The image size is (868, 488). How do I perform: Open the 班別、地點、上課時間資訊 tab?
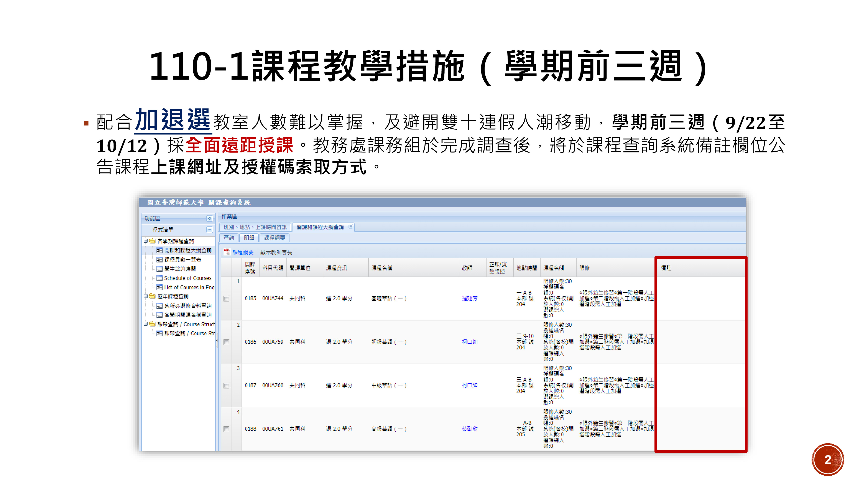[x=255, y=227]
